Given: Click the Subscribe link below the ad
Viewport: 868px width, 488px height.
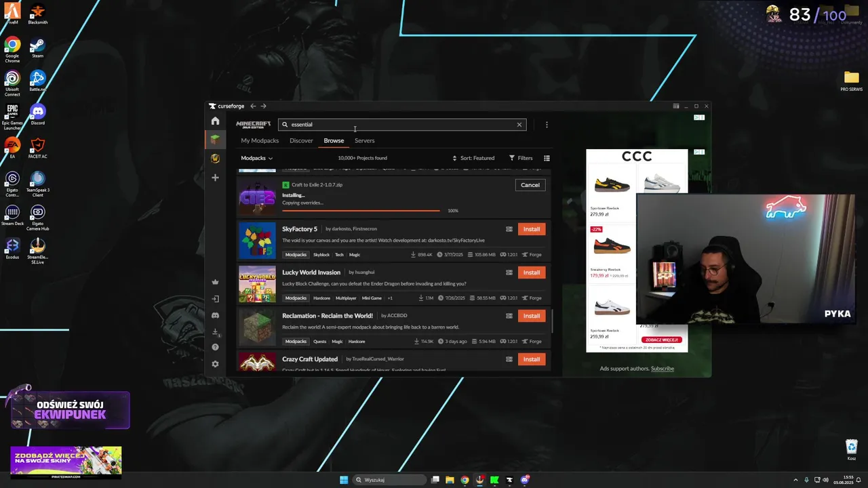Looking at the screenshot, I should (663, 369).
